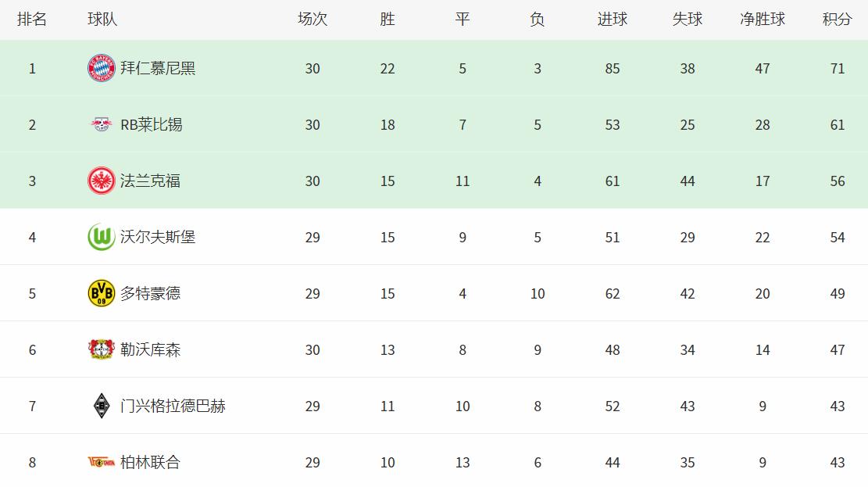The height and width of the screenshot is (487, 868).
Task: Click the Bayern Munich club logo
Action: pos(102,68)
